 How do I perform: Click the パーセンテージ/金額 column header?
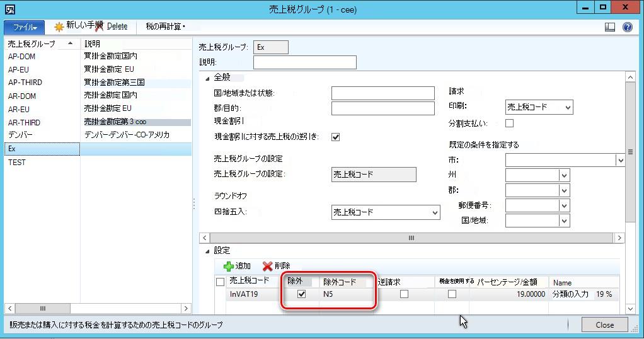(x=507, y=282)
